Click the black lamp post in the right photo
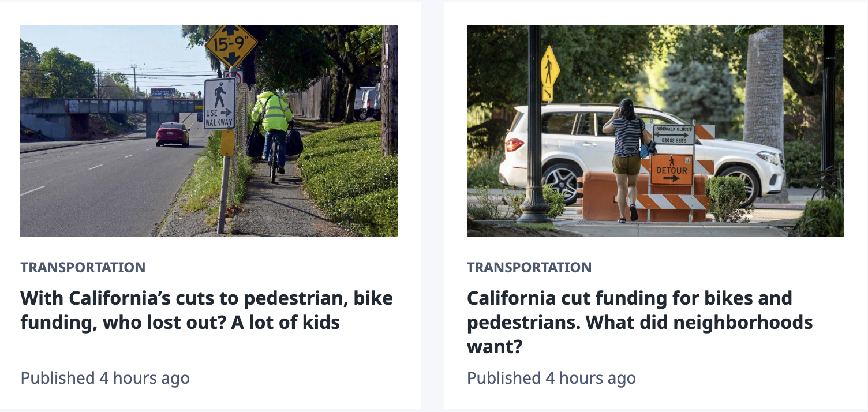868x412 pixels. [x=535, y=127]
